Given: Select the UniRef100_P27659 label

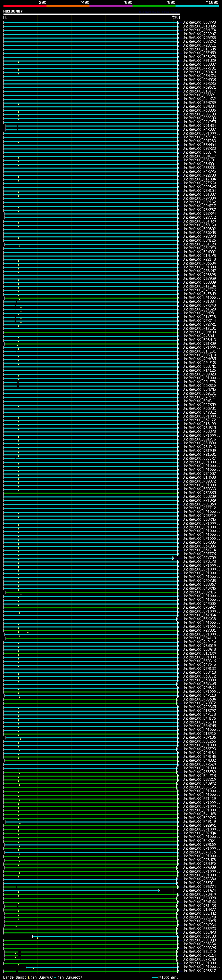Looking at the screenshot, I should (x=199, y=405).
